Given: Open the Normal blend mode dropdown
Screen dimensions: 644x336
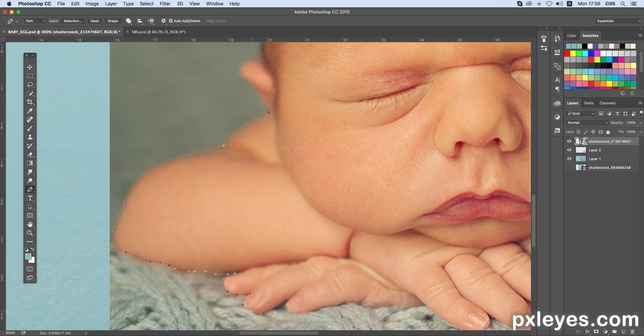Looking at the screenshot, I should click(x=587, y=123).
